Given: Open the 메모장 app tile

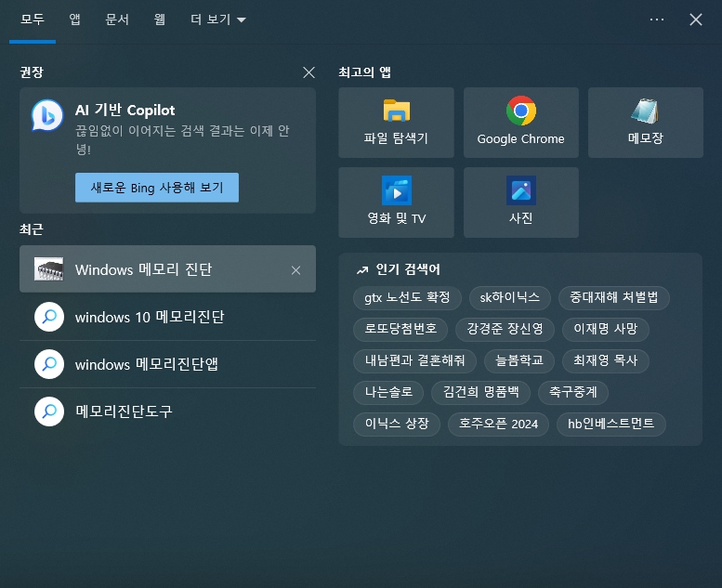Looking at the screenshot, I should pyautogui.click(x=646, y=123).
